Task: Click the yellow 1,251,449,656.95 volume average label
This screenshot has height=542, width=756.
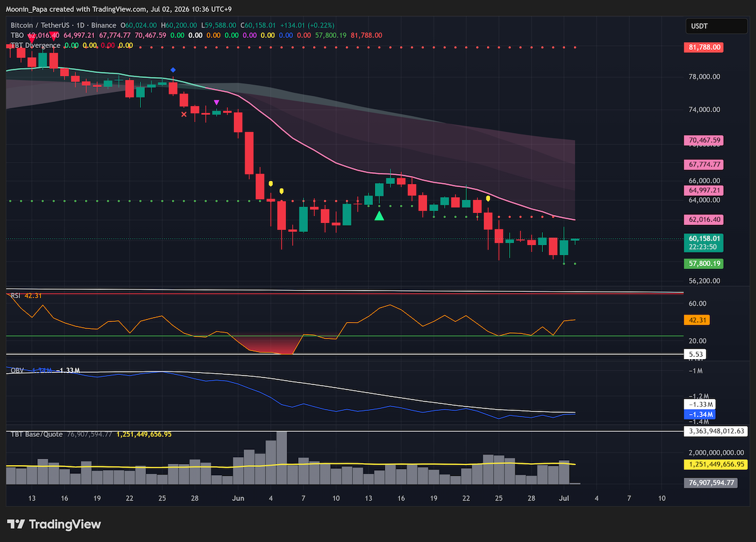Action: [715, 464]
